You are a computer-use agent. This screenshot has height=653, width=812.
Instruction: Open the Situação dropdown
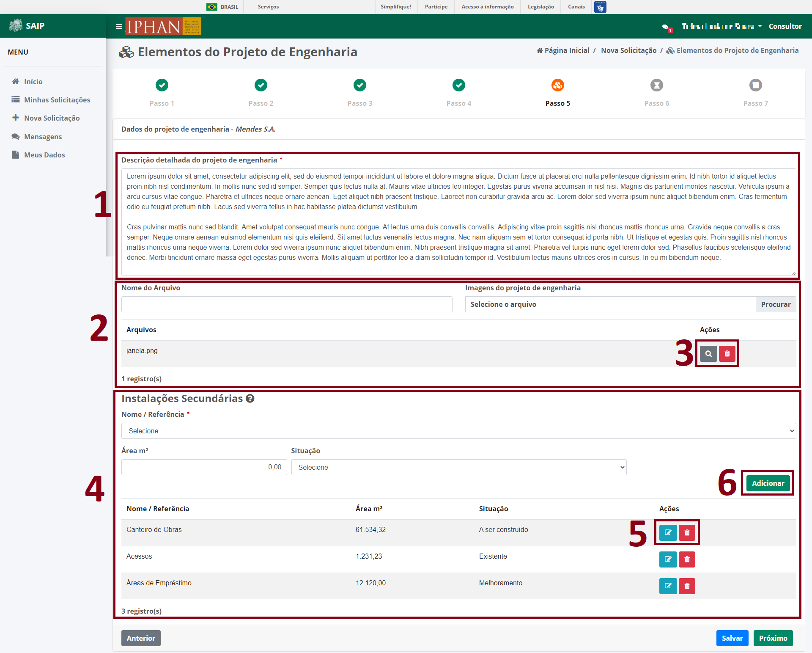(x=459, y=467)
